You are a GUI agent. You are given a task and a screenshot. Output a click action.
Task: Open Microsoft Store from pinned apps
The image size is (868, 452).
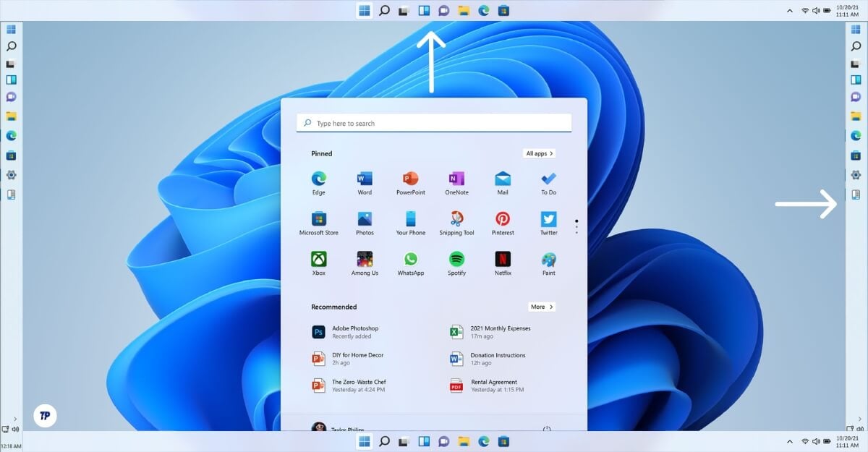(x=318, y=223)
